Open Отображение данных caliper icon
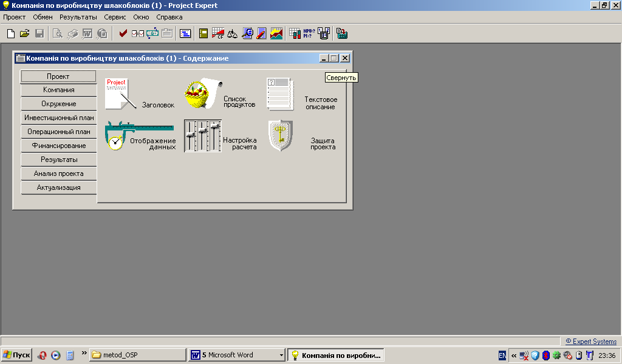This screenshot has width=622, height=364. tap(139, 135)
